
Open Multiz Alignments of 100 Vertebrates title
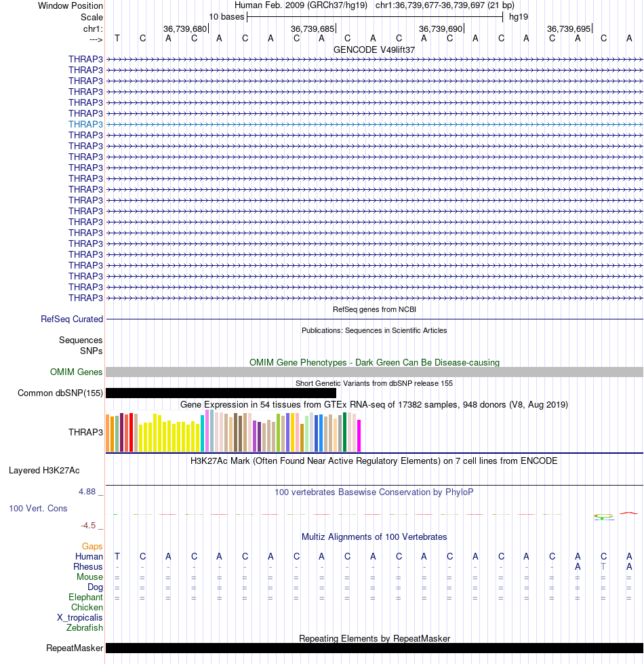(x=374, y=537)
